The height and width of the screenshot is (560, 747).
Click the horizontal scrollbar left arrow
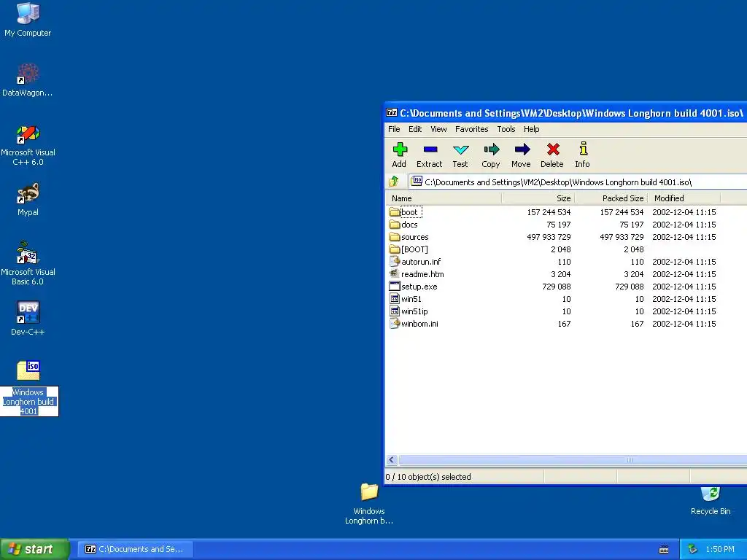coord(392,460)
